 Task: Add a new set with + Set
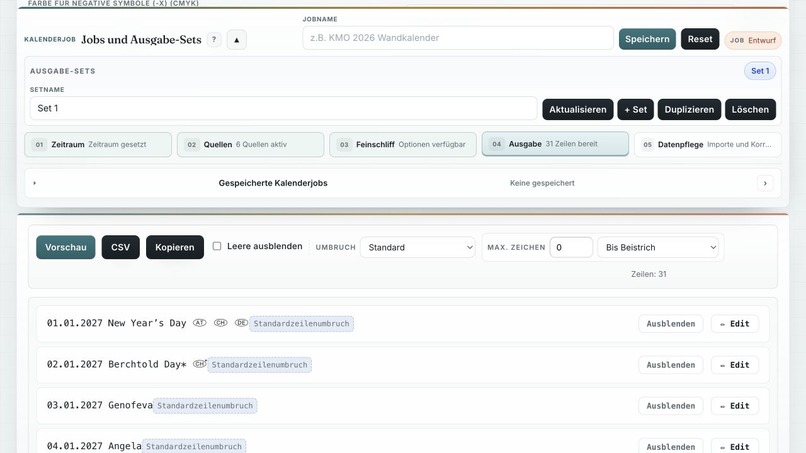635,110
